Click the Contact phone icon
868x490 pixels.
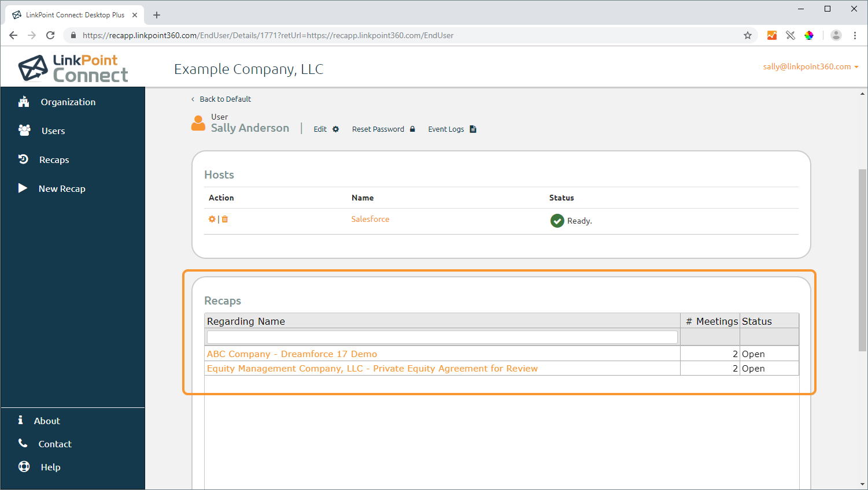23,443
